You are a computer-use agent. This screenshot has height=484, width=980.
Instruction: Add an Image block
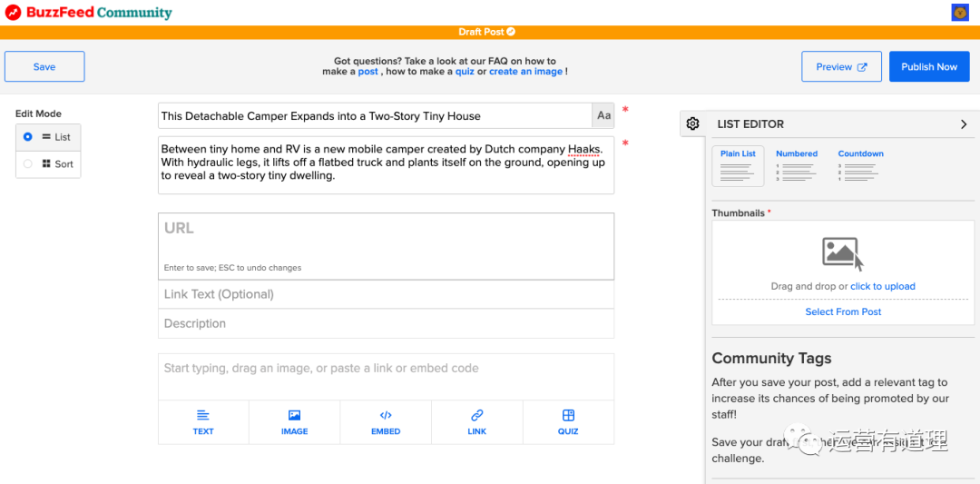tap(294, 422)
